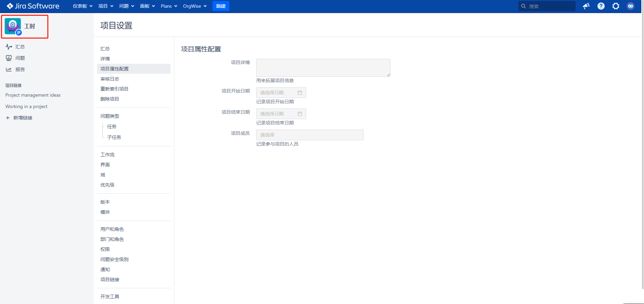Expand the 仪表板 dropdown menu
Viewport: 644px width, 304px height.
click(83, 6)
